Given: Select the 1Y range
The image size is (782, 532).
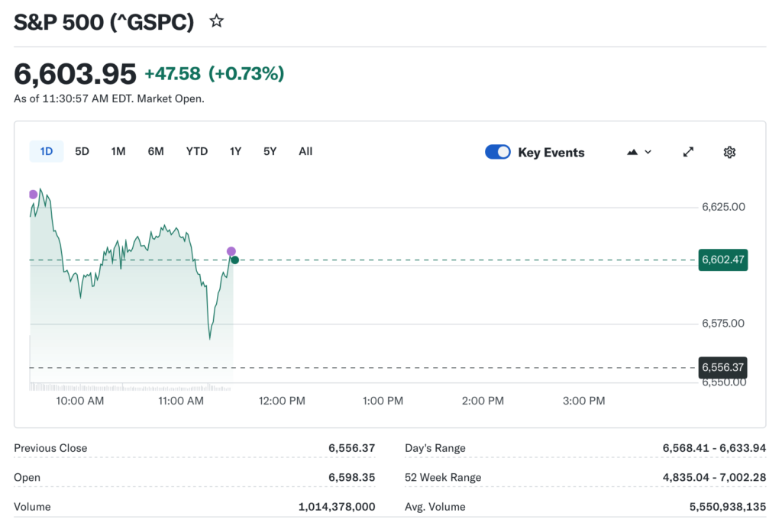Looking at the screenshot, I should (235, 152).
